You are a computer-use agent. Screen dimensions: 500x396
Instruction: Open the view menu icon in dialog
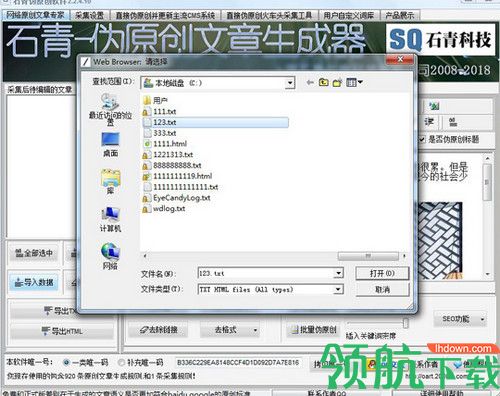[x=354, y=82]
